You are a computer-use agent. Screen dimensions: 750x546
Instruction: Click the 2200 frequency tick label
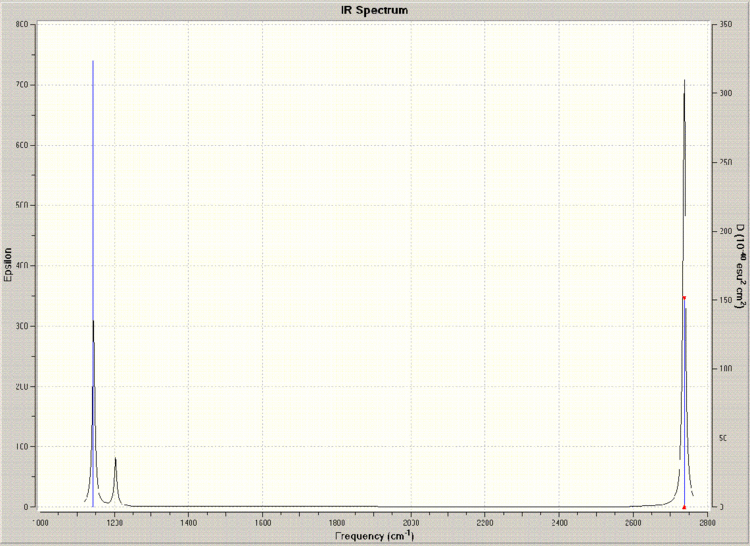click(x=485, y=523)
